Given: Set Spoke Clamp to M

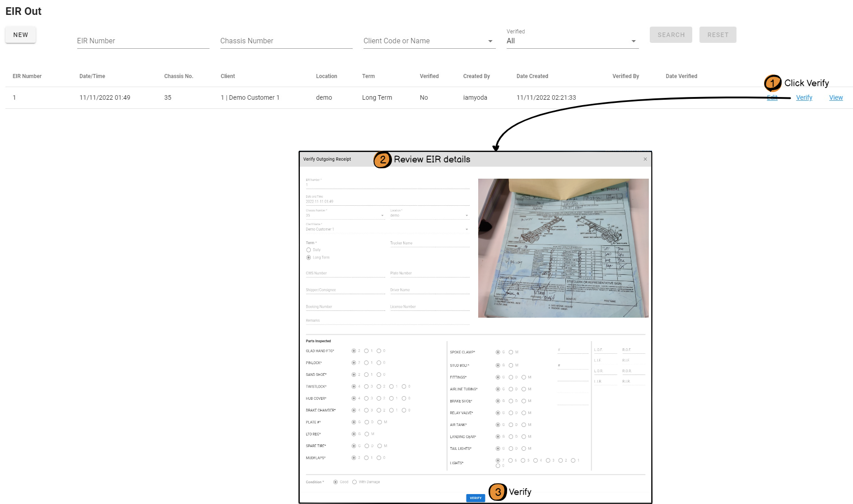Looking at the screenshot, I should tap(511, 352).
